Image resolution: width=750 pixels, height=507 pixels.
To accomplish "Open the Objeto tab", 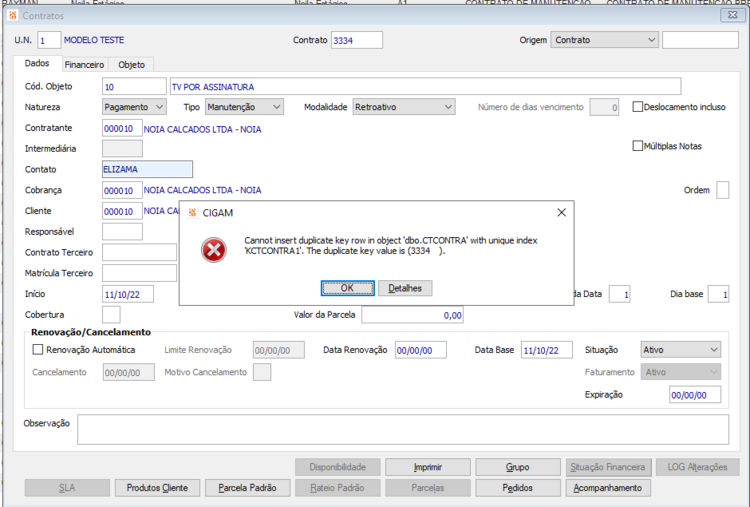I will point(132,65).
